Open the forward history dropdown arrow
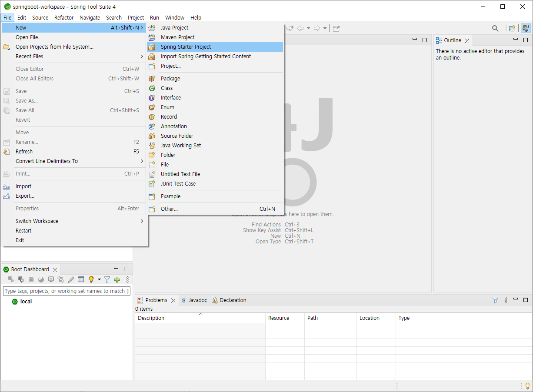533x392 pixels. 325,28
